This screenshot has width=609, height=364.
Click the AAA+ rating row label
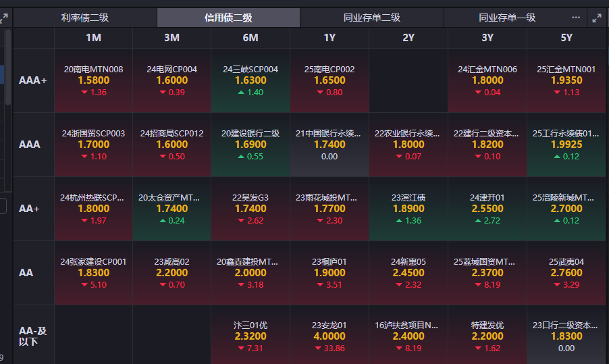33,80
